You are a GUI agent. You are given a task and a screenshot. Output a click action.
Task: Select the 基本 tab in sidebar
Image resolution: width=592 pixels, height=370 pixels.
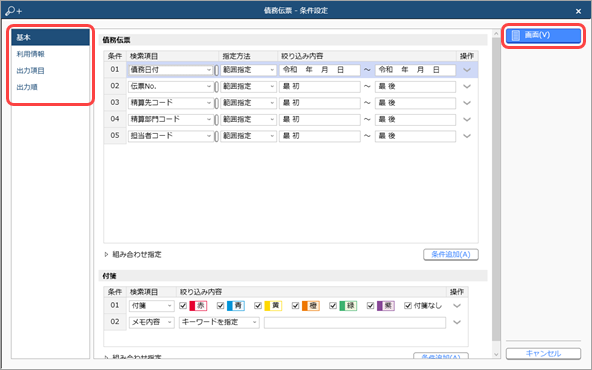tap(51, 37)
